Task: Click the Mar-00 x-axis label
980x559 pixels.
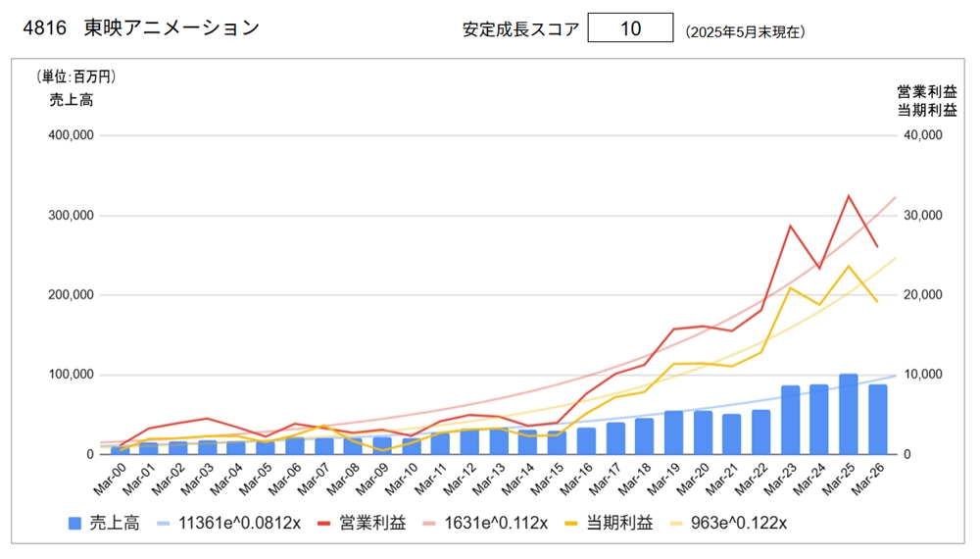Action: 110,479
